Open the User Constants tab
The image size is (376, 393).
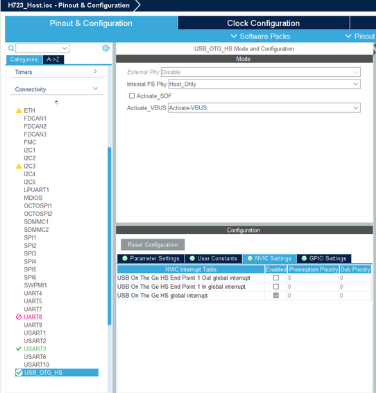[x=213, y=258]
